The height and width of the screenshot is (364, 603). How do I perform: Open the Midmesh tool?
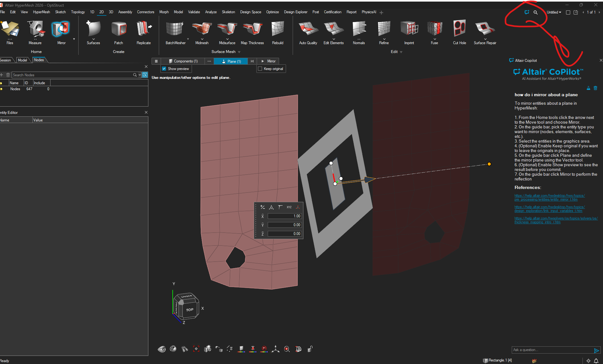tap(202, 33)
